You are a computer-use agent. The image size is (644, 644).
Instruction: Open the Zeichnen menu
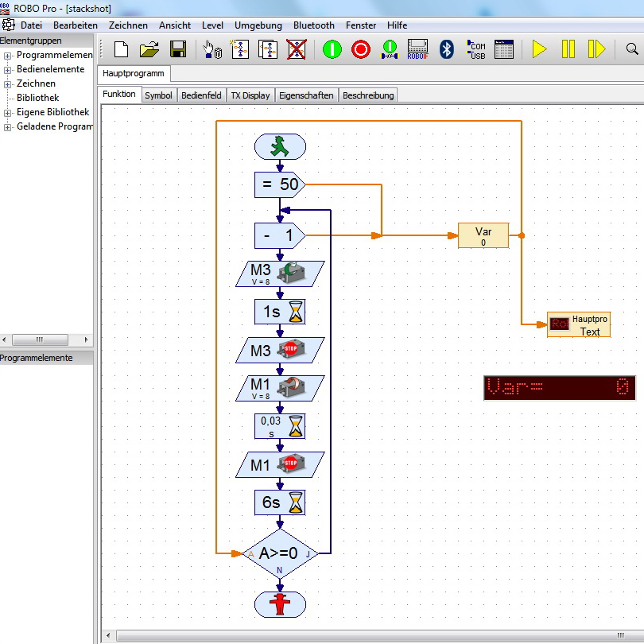pos(128,25)
